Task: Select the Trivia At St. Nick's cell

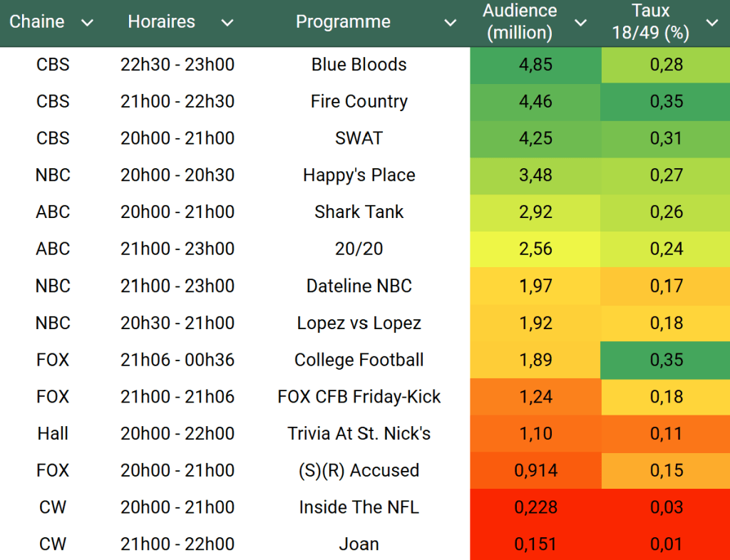Action: pyautogui.click(x=359, y=433)
